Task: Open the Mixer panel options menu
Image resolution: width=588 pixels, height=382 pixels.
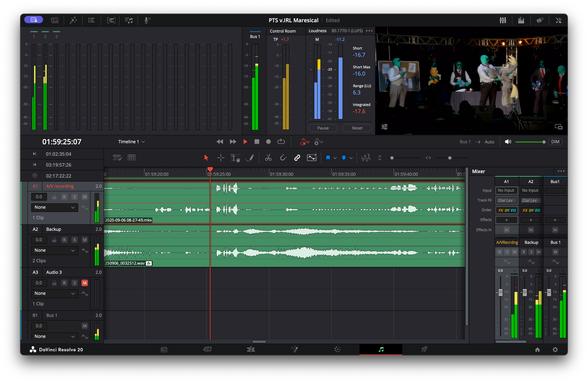Action: point(561,171)
